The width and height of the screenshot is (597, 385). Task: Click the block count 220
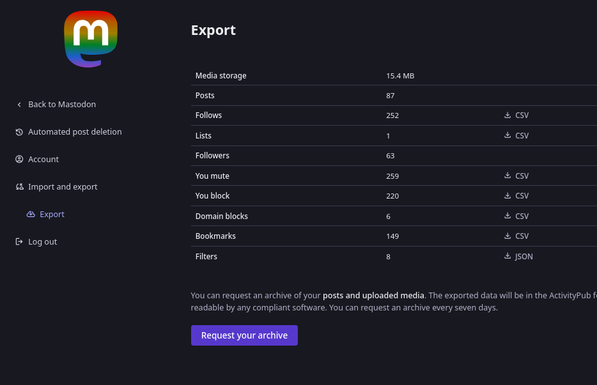click(393, 196)
